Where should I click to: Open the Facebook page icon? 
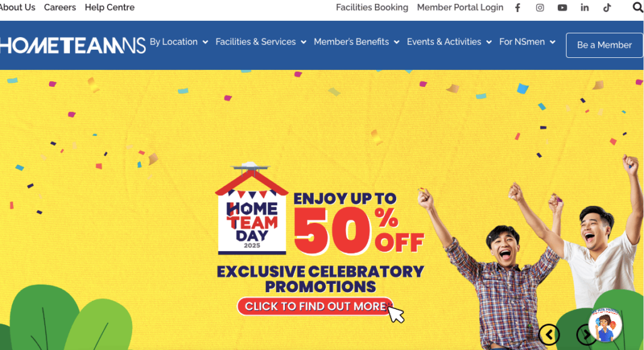518,8
